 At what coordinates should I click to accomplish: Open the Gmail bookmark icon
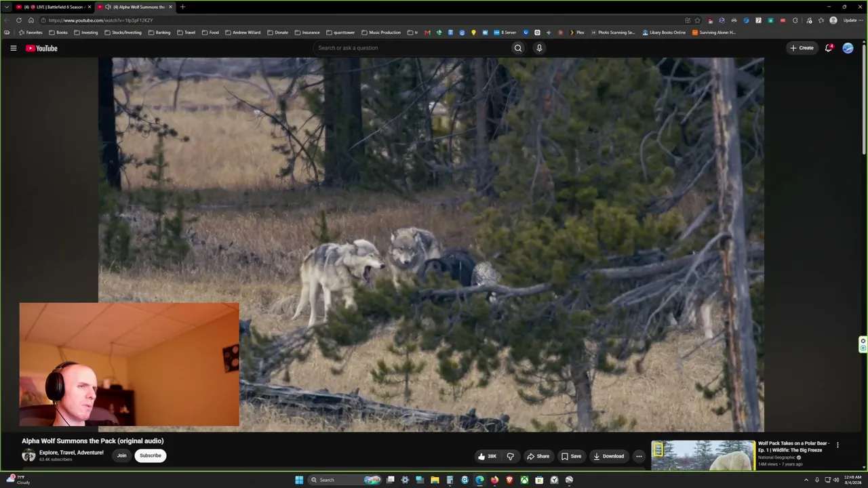pyautogui.click(x=427, y=33)
